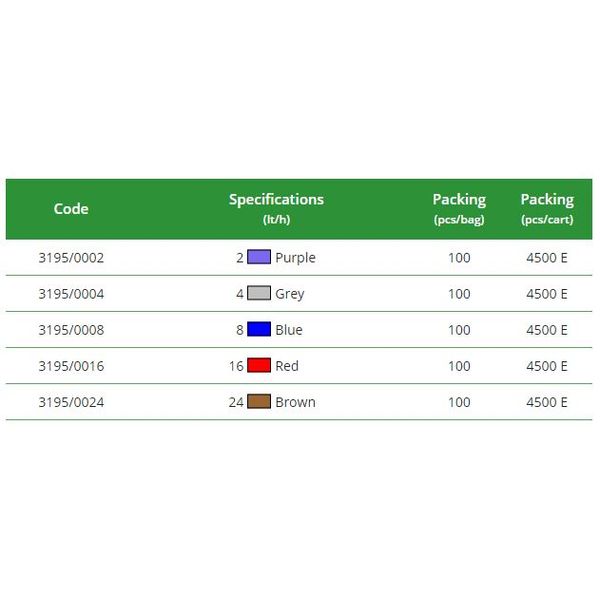Screen dimensions: 600x600
Task: Click the grey color swatch
Action: pos(259,293)
